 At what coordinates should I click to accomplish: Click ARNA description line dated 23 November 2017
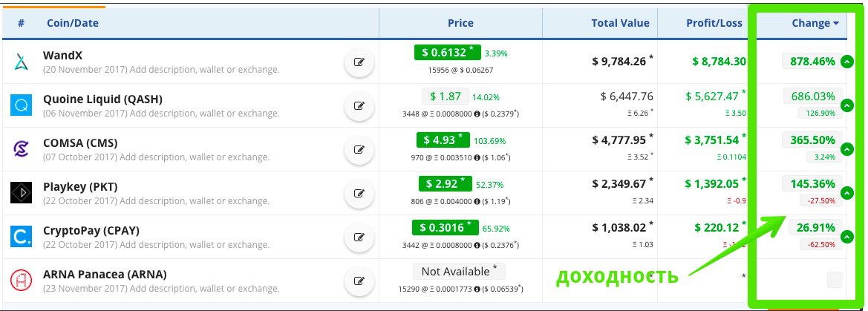[x=161, y=288]
